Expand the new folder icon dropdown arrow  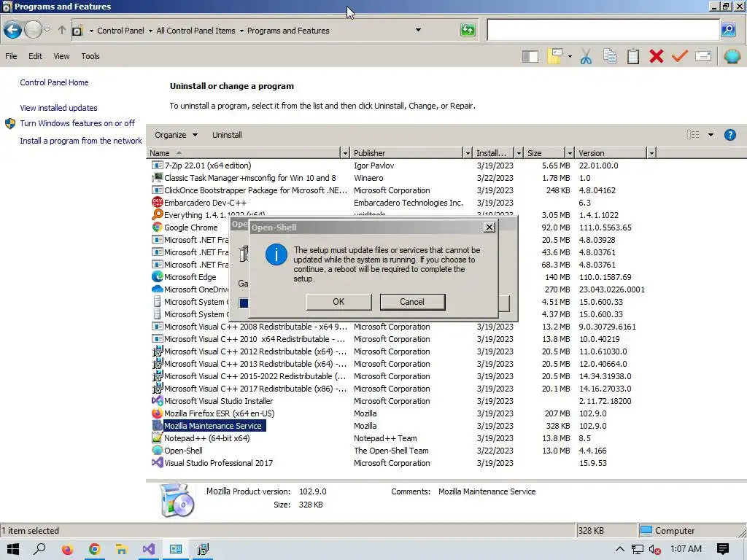[x=570, y=57]
